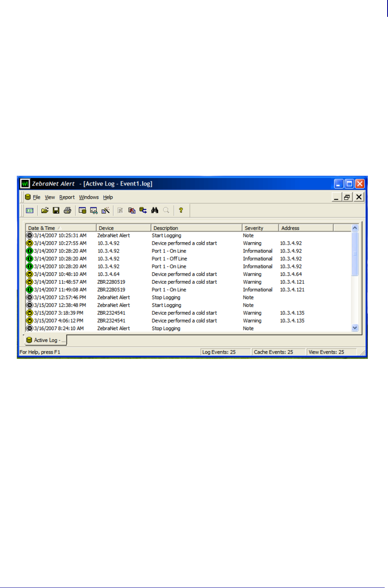Viewport: 388px width, 588px height.
Task: Click the grayed-out magnifier icon
Action: 166,210
